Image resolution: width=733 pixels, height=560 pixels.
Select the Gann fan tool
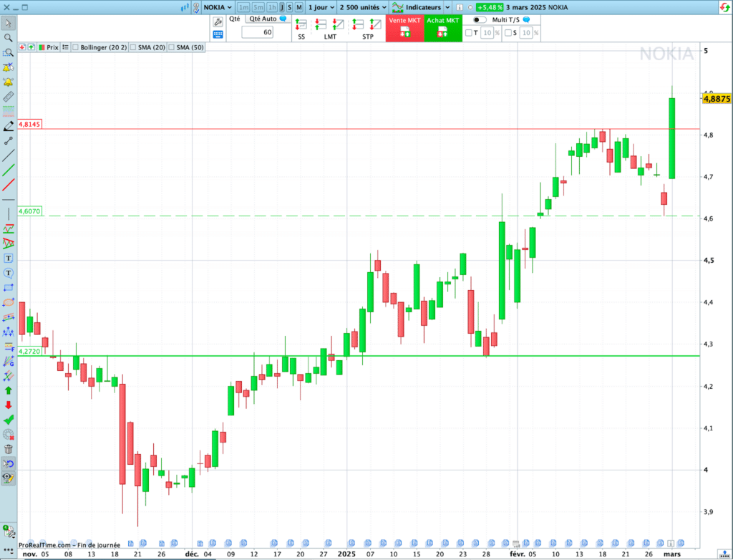tap(9, 361)
